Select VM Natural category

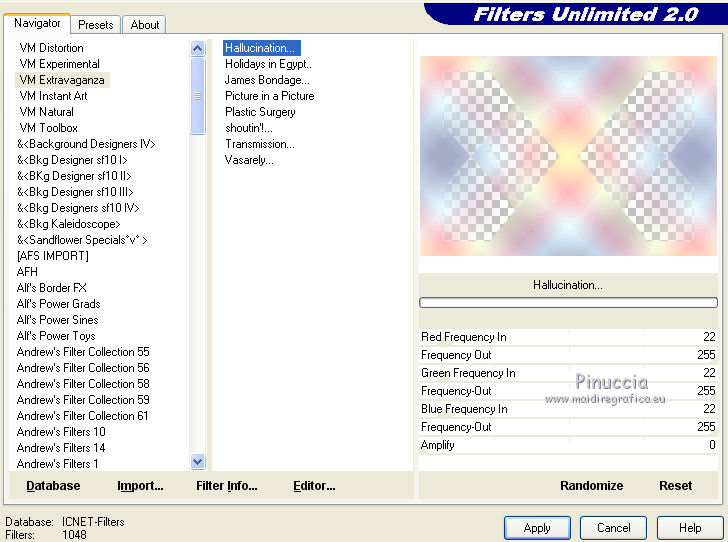point(46,112)
